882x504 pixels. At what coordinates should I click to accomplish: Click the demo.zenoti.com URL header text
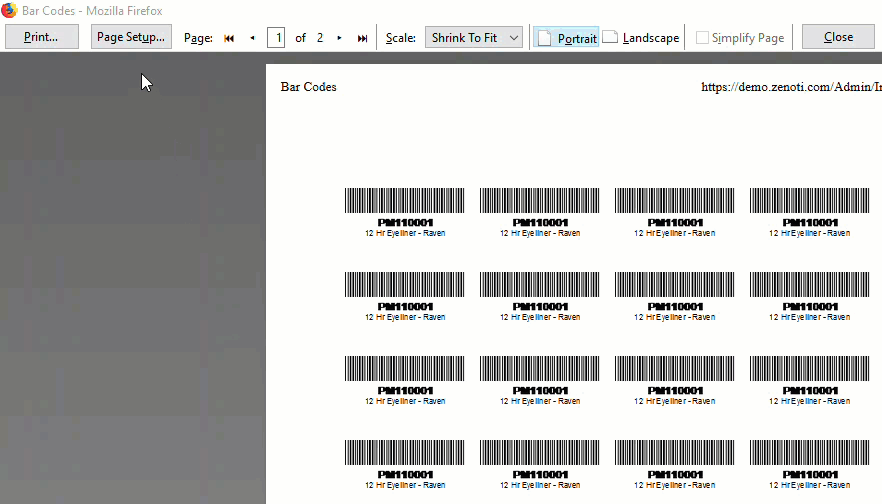[791, 87]
